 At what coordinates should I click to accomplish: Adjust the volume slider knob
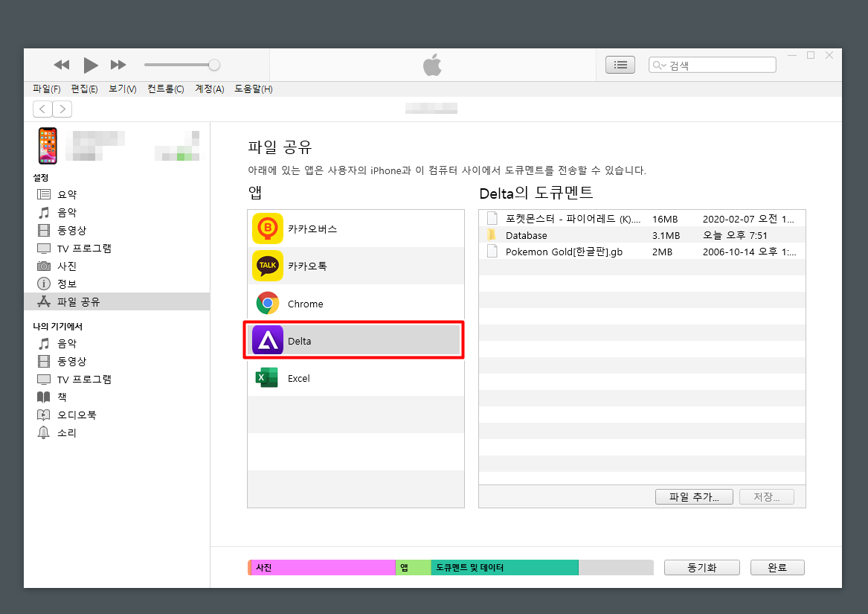pyautogui.click(x=213, y=65)
